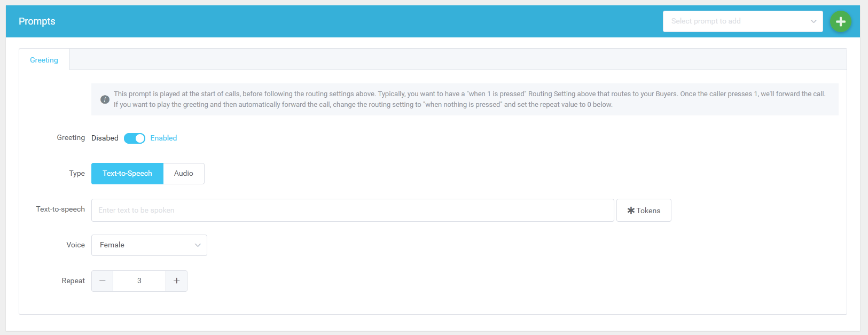Viewport: 868px width, 335px height.
Task: Click the Disabled label beside the switch
Action: [105, 138]
